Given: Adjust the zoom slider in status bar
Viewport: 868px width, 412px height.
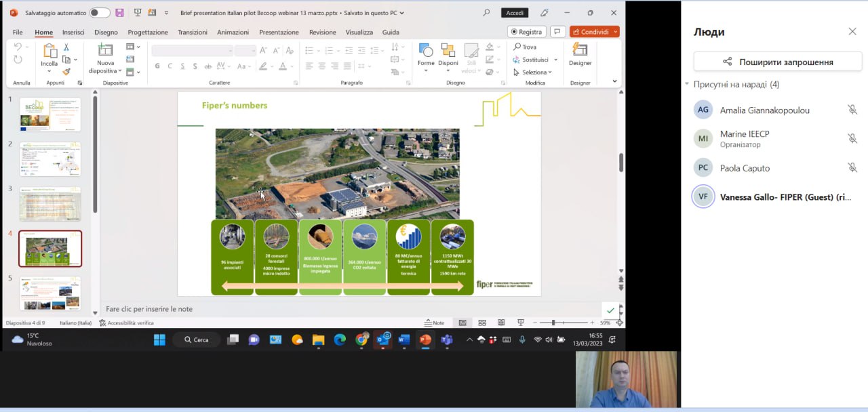Looking at the screenshot, I should [x=553, y=323].
